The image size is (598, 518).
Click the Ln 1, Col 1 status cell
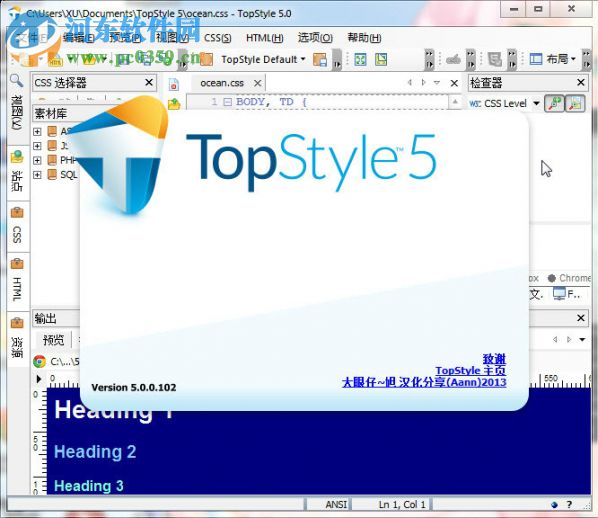[x=402, y=505]
